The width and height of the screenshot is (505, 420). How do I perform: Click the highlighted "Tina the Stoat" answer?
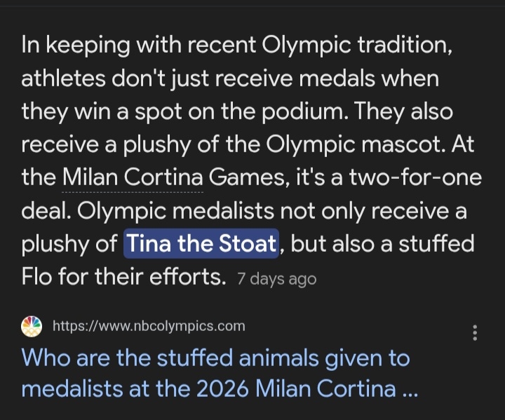tap(201, 244)
